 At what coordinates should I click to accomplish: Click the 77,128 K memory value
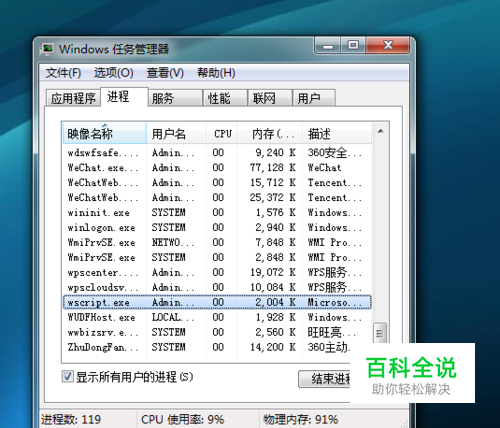(273, 167)
